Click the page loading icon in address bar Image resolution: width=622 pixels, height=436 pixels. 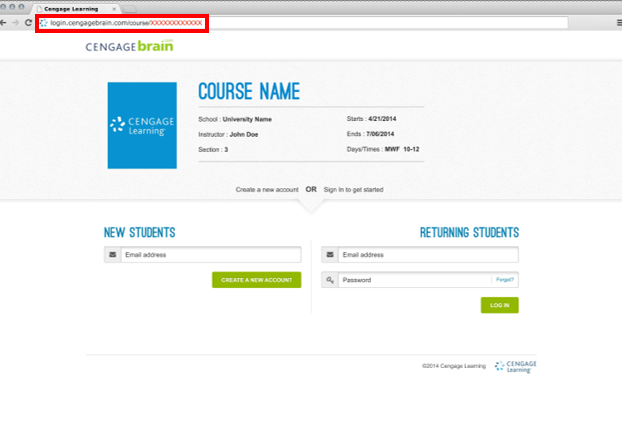pyautogui.click(x=44, y=23)
